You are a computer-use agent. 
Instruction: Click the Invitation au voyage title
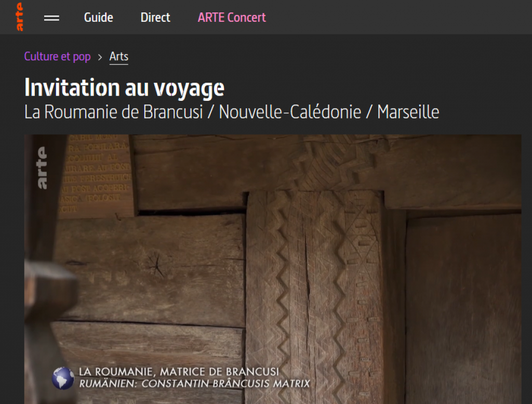coord(124,88)
